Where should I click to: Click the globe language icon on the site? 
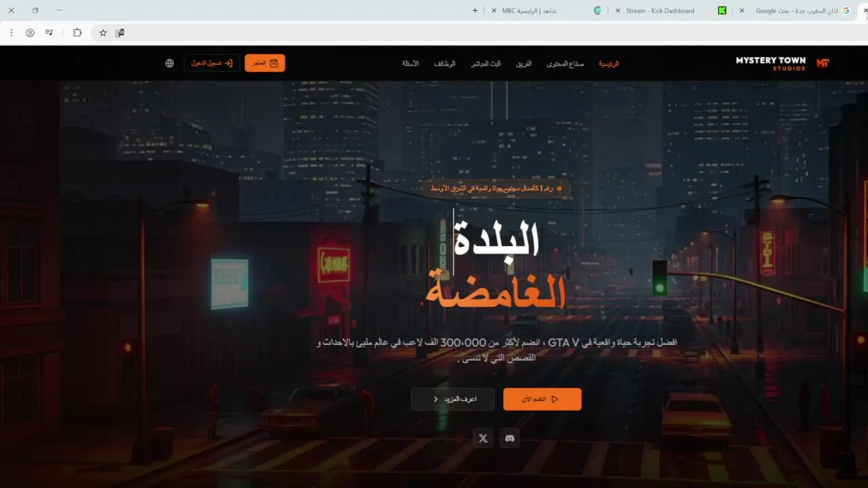click(170, 63)
